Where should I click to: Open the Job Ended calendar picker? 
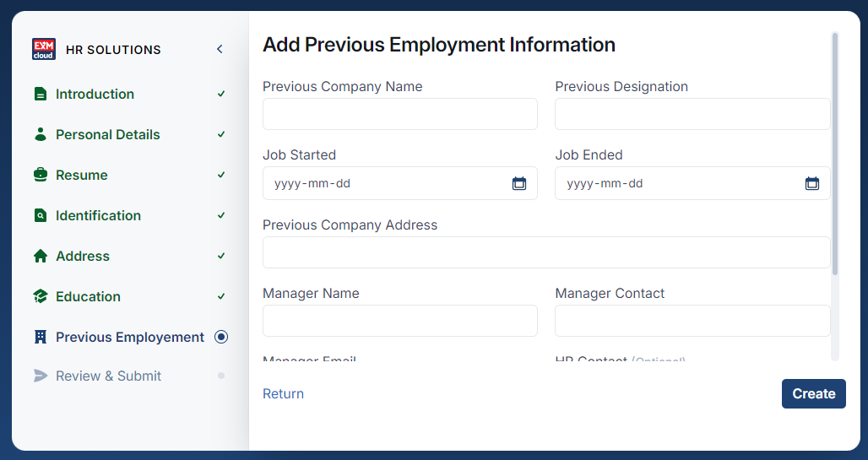coord(812,183)
